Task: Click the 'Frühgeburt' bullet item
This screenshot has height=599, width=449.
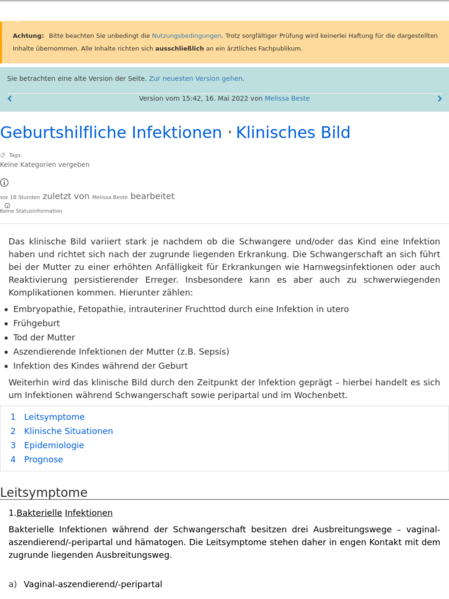Action: point(36,323)
